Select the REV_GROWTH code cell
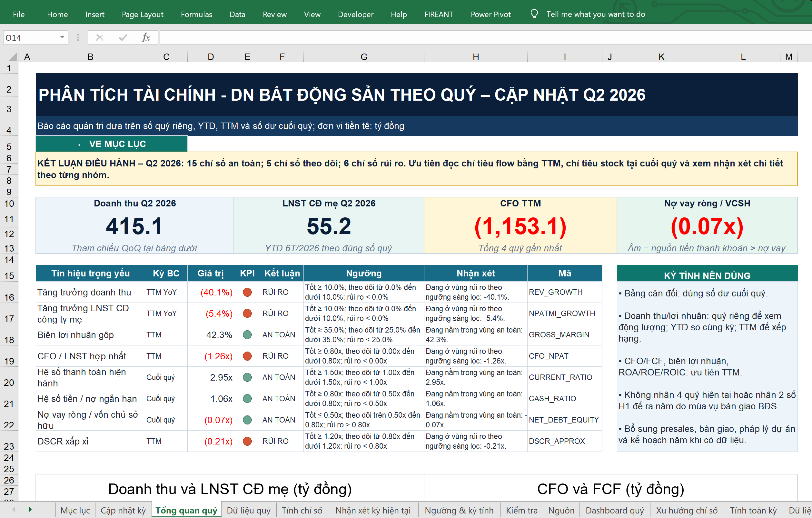Image resolution: width=812 pixels, height=518 pixels. 564,292
